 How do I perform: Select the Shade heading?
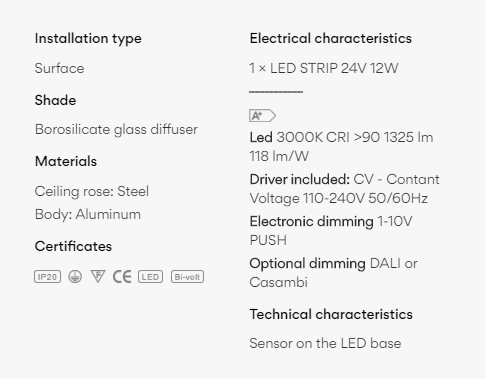point(55,100)
